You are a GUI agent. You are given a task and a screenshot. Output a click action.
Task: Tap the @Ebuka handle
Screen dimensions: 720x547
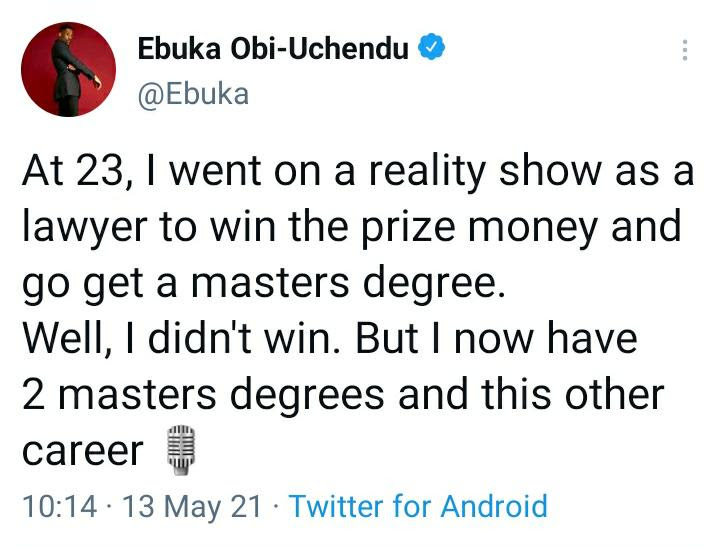(195, 94)
